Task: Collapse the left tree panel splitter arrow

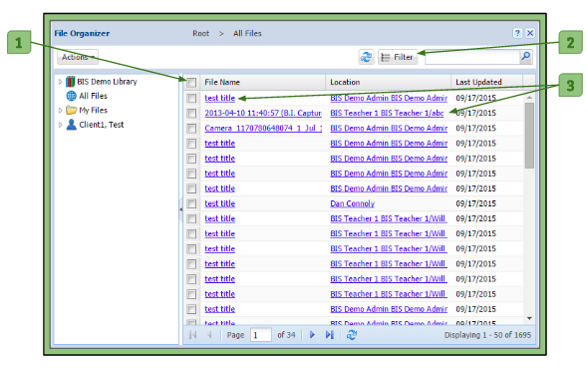Action: coord(180,209)
